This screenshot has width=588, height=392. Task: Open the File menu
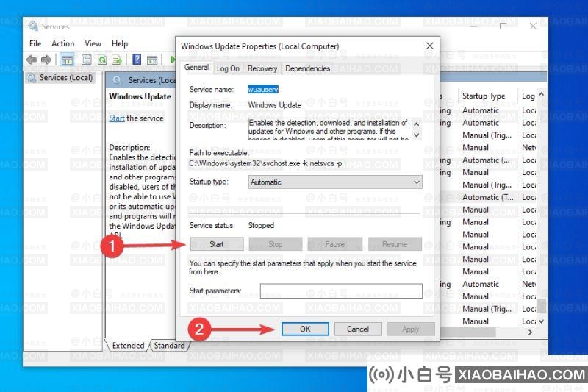click(x=35, y=43)
